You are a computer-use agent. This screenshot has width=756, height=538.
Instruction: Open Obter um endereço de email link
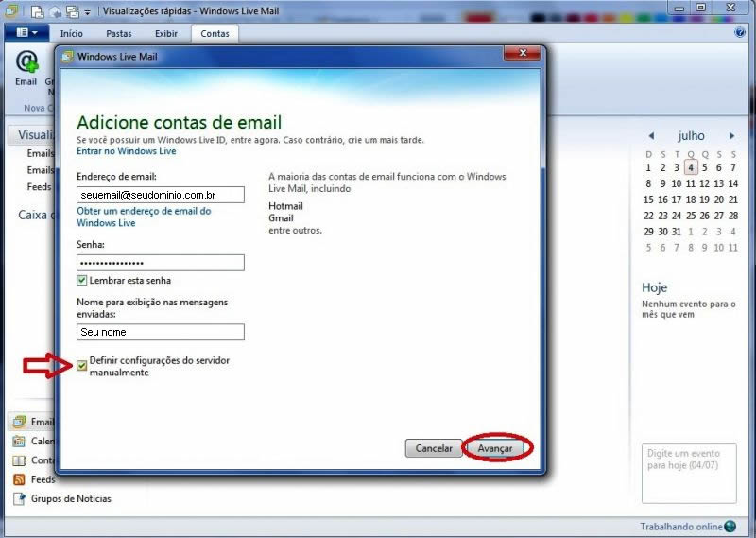[x=144, y=217]
